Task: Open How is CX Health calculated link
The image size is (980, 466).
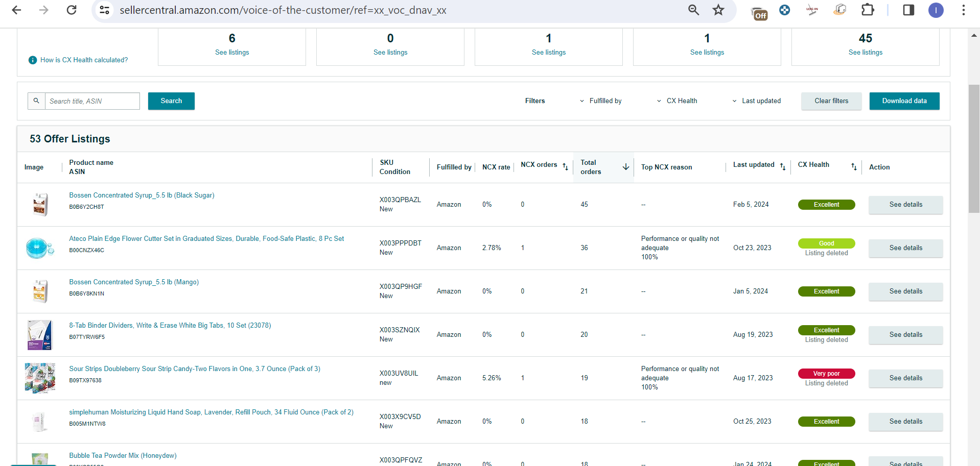Action: 84,60
